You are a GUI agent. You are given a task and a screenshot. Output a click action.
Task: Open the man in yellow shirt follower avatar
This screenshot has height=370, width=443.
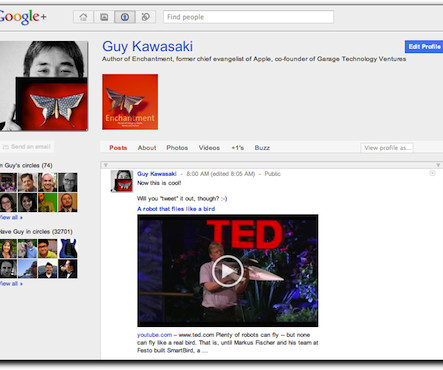pyautogui.click(x=47, y=248)
